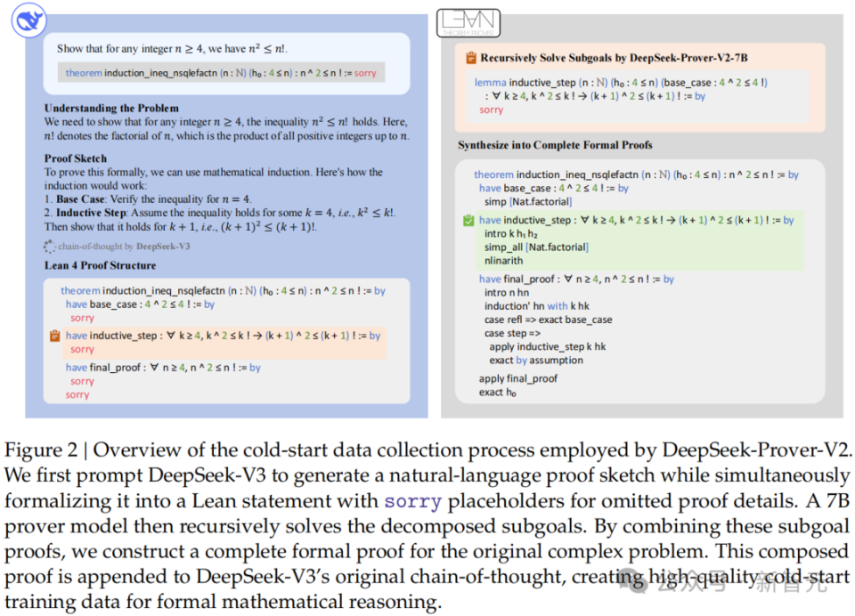Click orange clipboard icon beside left inductive_step
Image resolution: width=855 pixels, height=616 pixels.
pos(54,336)
